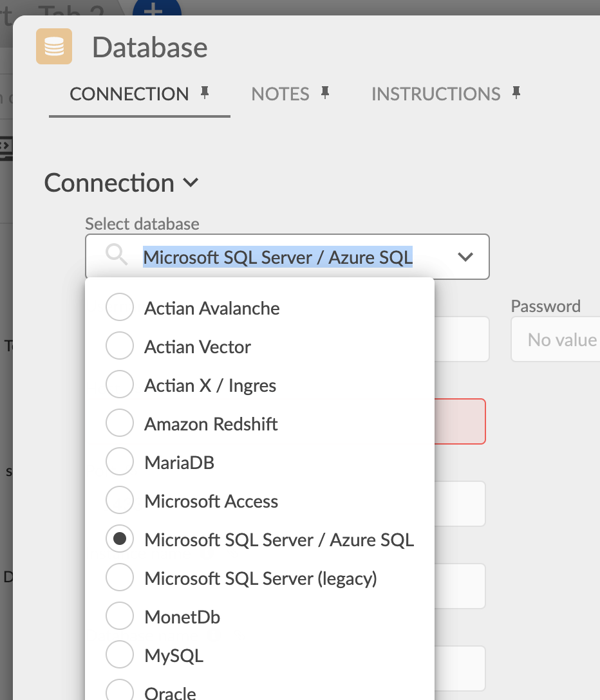Image resolution: width=600 pixels, height=700 pixels.
Task: Click the Password input field
Action: [x=556, y=339]
